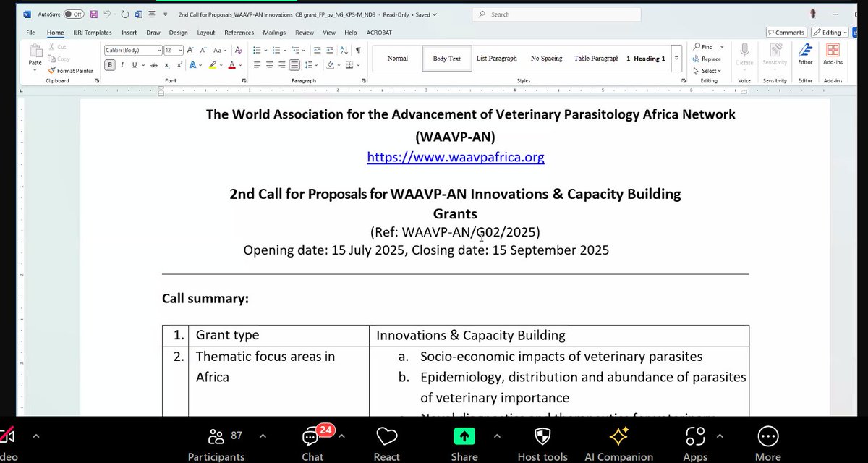Center align text in Paragraph group
Viewport: 868px width, 463px height.
(268, 65)
